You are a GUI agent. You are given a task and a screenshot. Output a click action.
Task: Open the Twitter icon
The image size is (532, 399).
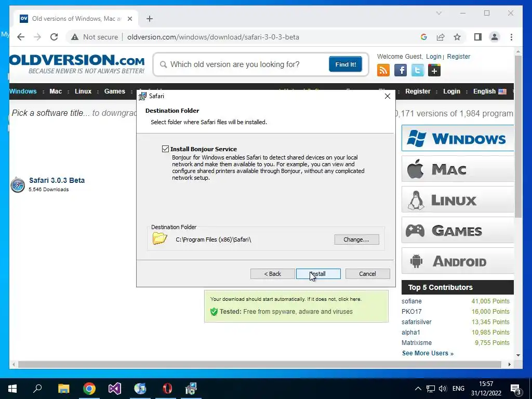point(417,71)
